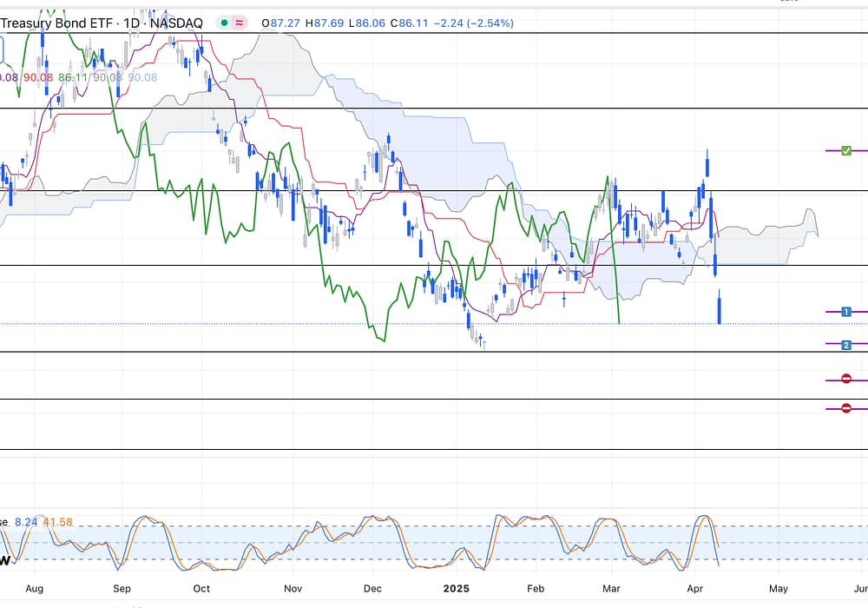868x608 pixels.
Task: Click the NASDAQ exchange label
Action: point(179,23)
